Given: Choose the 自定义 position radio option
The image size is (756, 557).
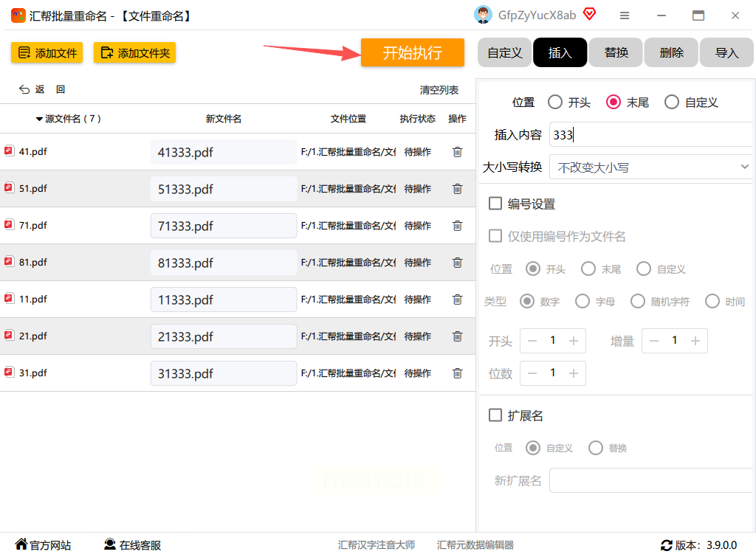Looking at the screenshot, I should point(672,103).
